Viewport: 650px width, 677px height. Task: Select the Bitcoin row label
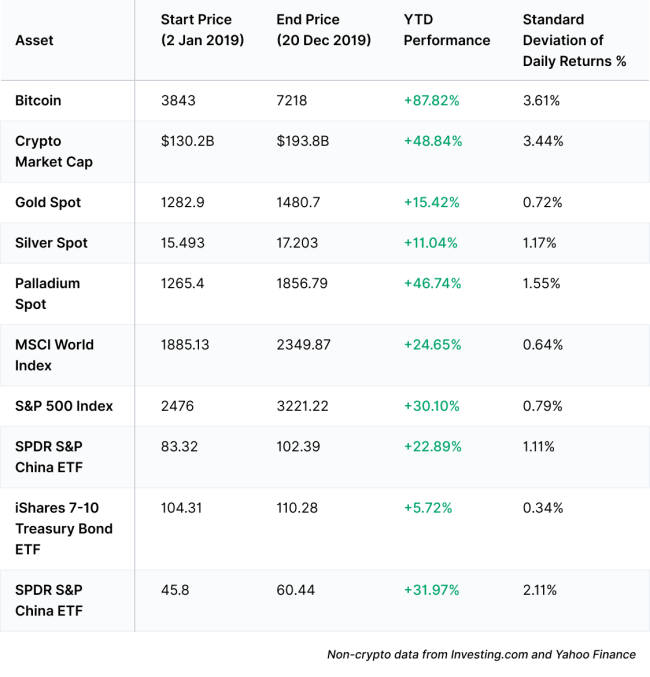tap(38, 100)
